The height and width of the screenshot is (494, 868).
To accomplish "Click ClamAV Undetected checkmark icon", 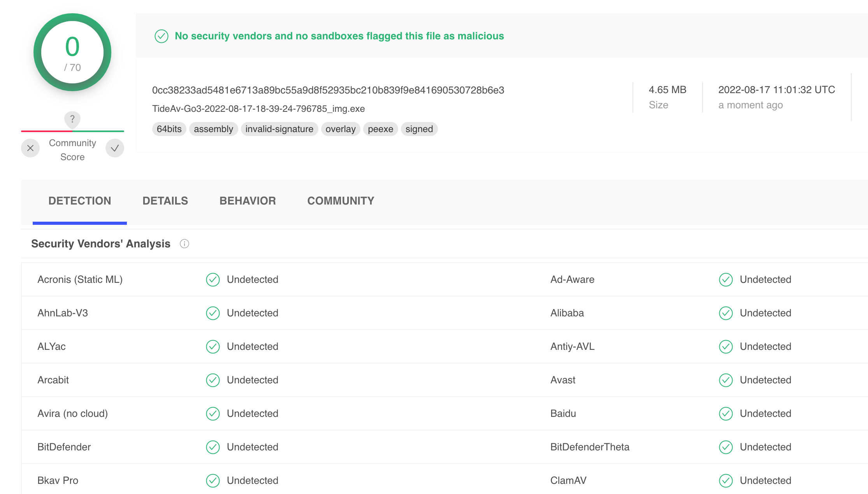I will pyautogui.click(x=726, y=481).
